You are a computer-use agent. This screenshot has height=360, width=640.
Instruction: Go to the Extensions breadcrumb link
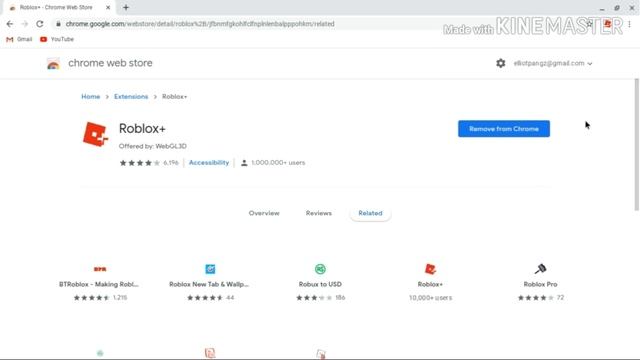pos(131,97)
